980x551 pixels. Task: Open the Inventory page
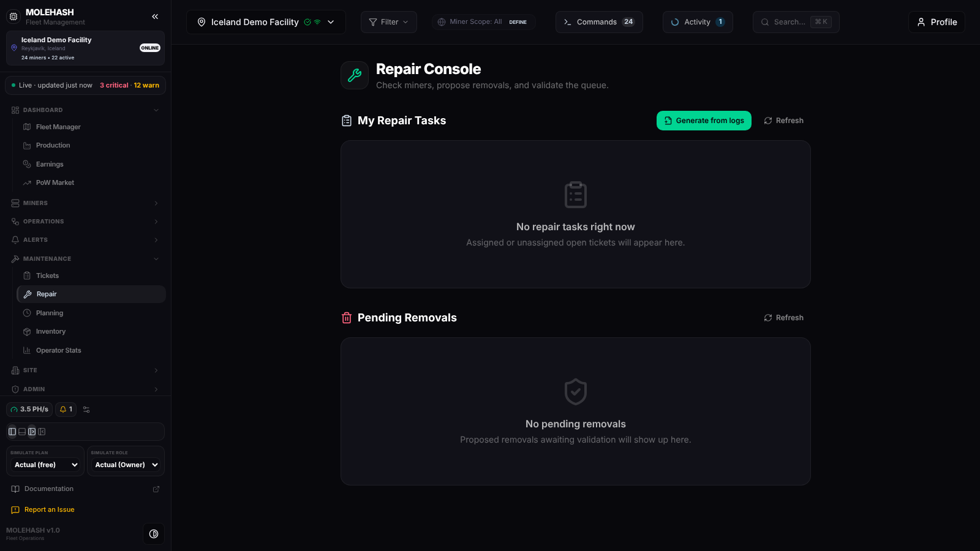point(91,331)
